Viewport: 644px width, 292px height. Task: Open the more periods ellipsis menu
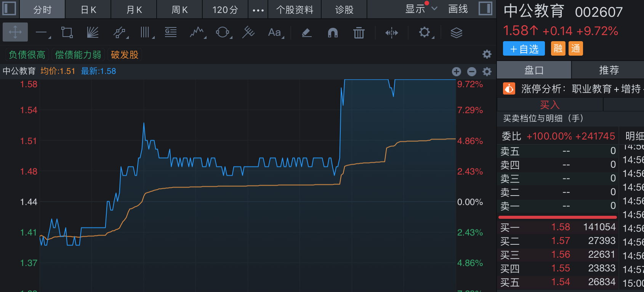coord(258,10)
